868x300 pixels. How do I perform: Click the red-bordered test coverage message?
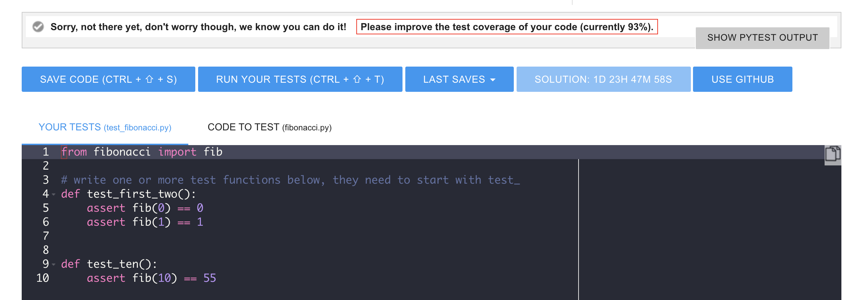point(506,27)
